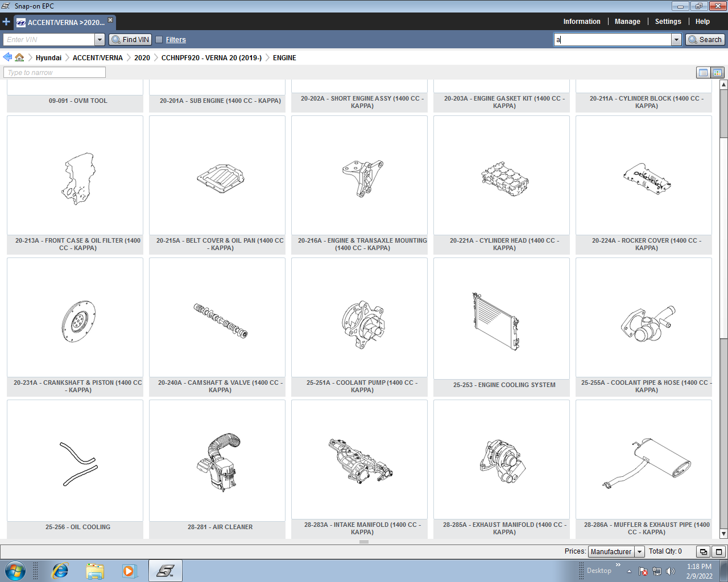Viewport: 728px width, 582px height.
Task: Switch to thumbnail grid view icon
Action: pyautogui.click(x=717, y=73)
